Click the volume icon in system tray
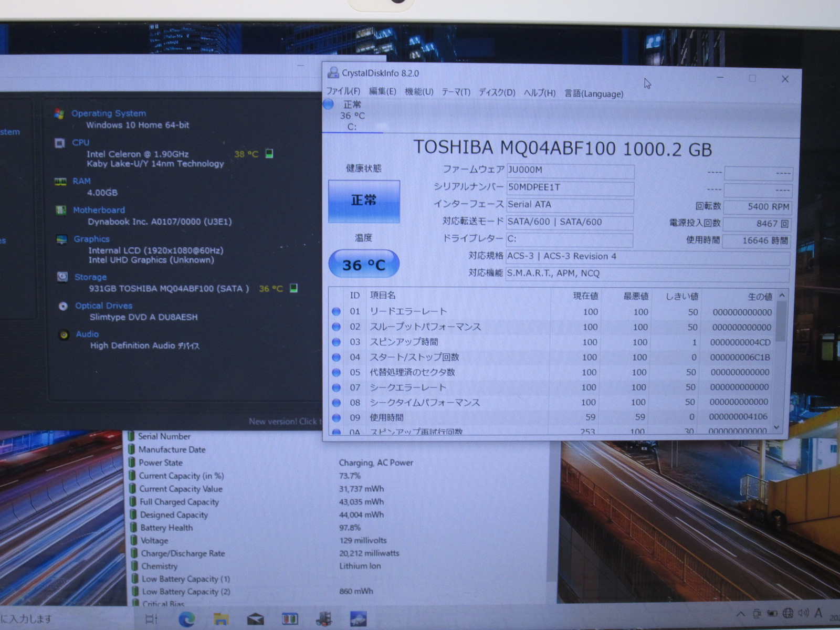This screenshot has height=630, width=840. 803,613
